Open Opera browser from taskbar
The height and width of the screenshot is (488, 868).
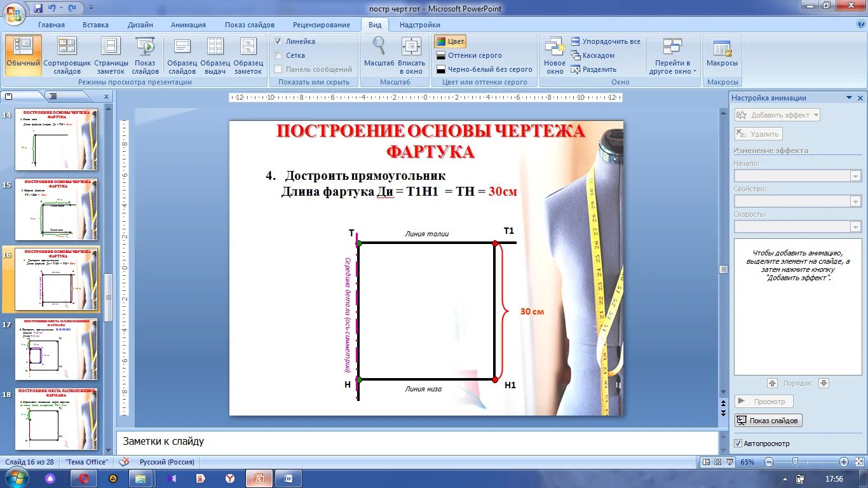point(84,478)
